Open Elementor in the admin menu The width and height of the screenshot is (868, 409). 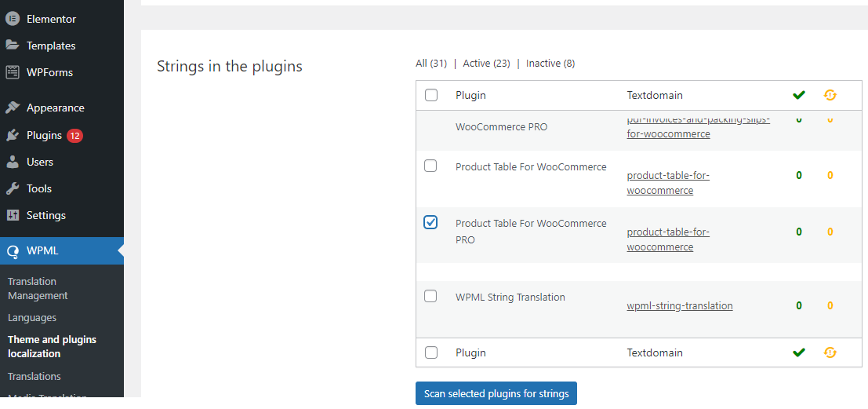tap(51, 19)
